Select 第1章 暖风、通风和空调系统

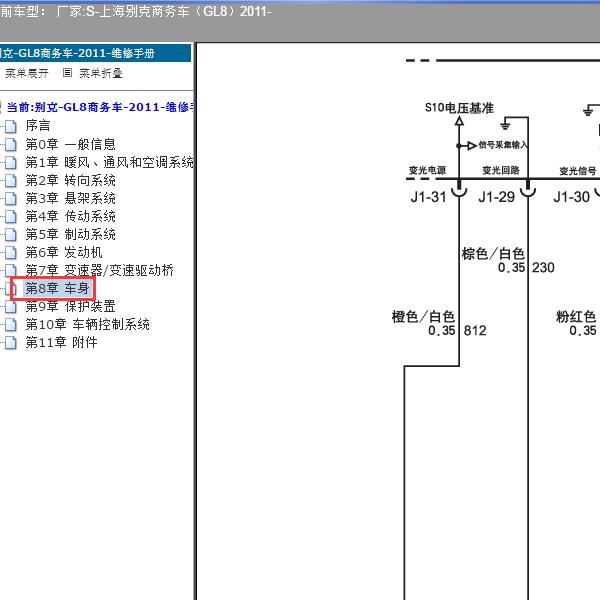(109, 162)
